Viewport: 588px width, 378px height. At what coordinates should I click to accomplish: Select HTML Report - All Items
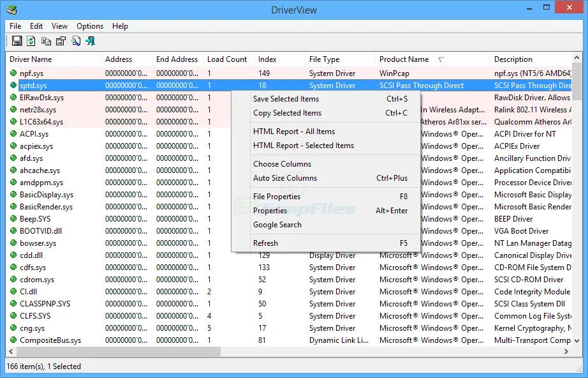[x=325, y=132]
